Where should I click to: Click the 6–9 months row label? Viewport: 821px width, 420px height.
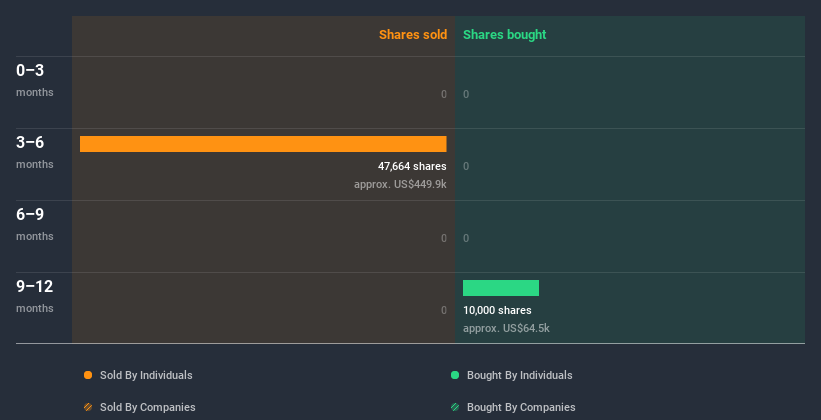pyautogui.click(x=35, y=224)
